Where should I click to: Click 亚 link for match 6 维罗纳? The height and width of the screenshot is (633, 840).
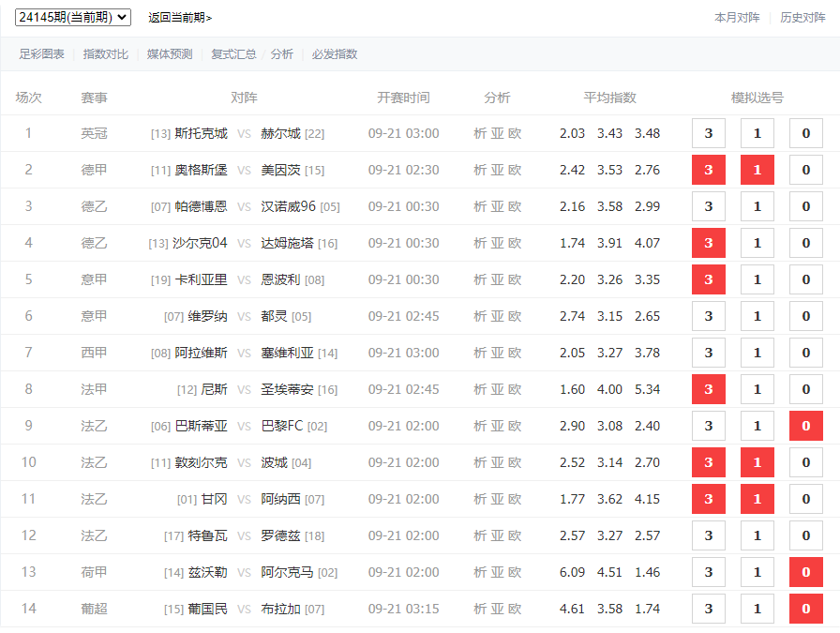pos(497,316)
